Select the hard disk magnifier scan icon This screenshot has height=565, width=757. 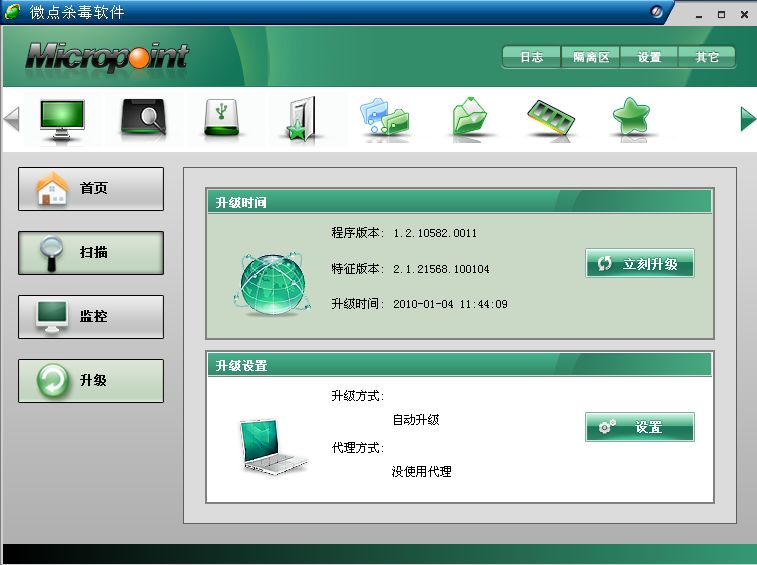pyautogui.click(x=143, y=116)
